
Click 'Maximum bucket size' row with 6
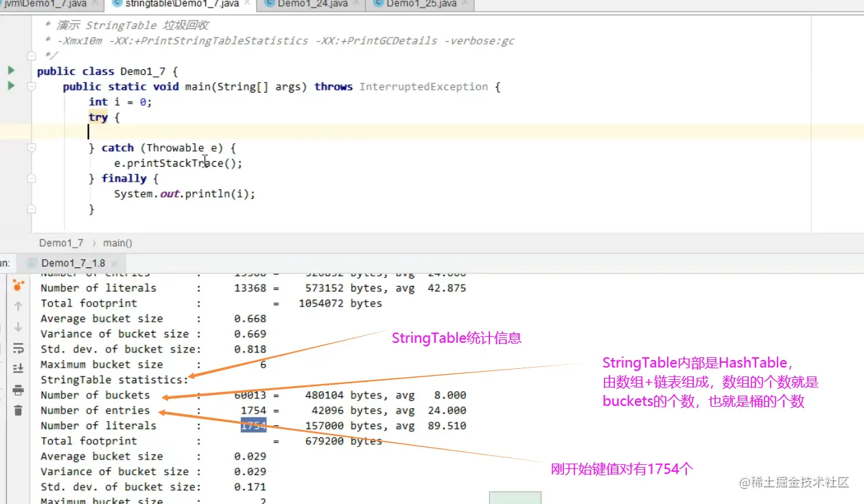[x=153, y=364]
